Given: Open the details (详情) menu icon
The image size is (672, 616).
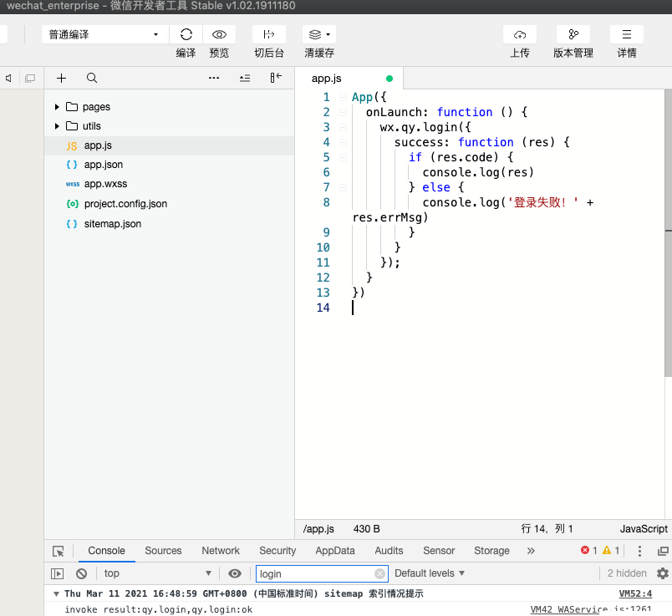Looking at the screenshot, I should 627,34.
